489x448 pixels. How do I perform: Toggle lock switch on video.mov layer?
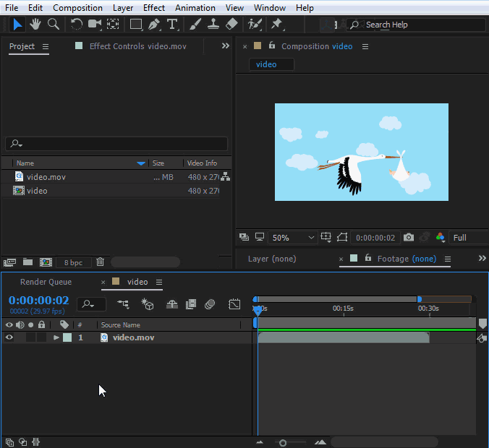41,337
